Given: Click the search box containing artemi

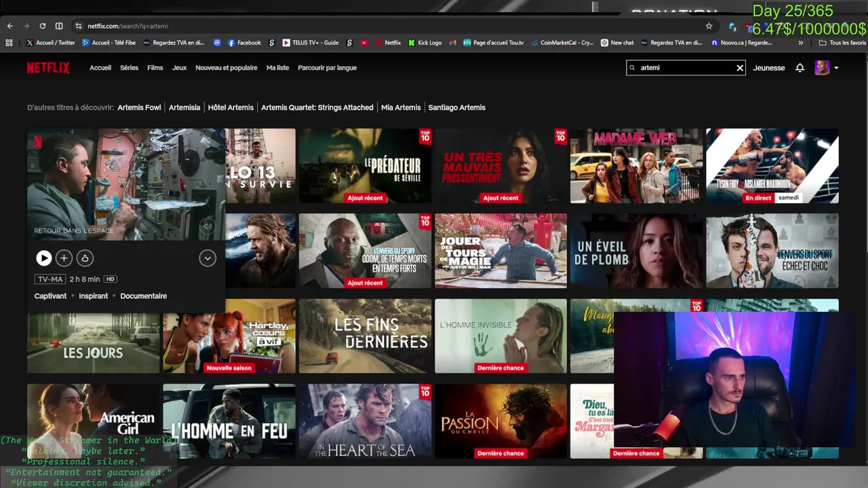Looking at the screenshot, I should pyautogui.click(x=686, y=68).
